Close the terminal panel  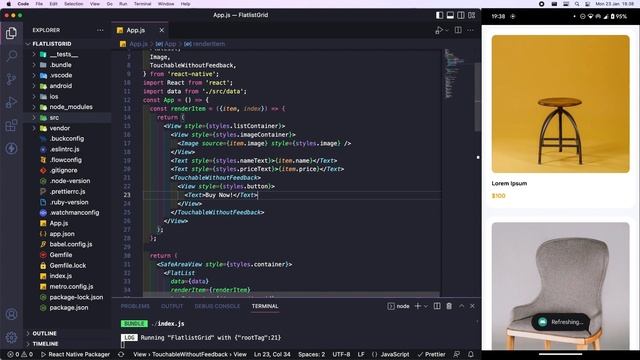pos(472,306)
